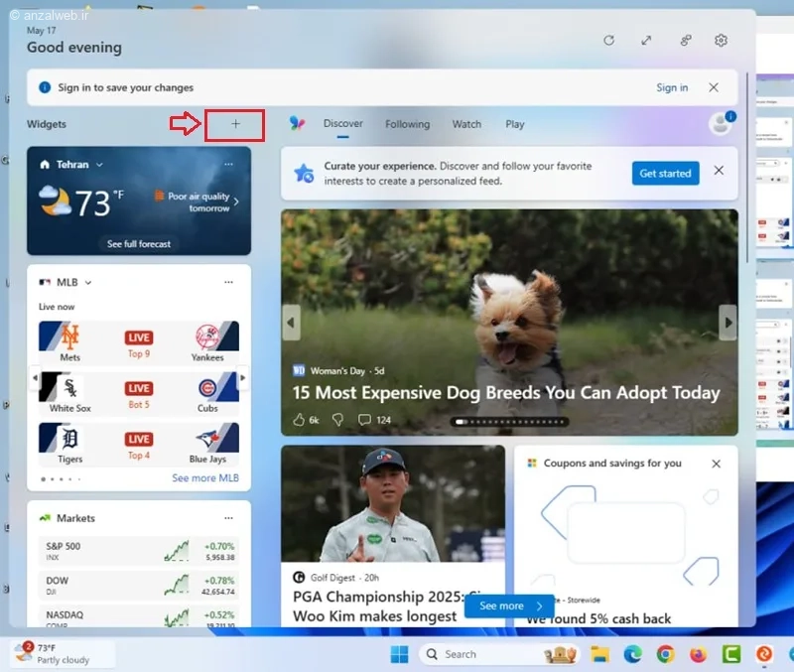Open comments on the dog breeds article

pos(365,420)
